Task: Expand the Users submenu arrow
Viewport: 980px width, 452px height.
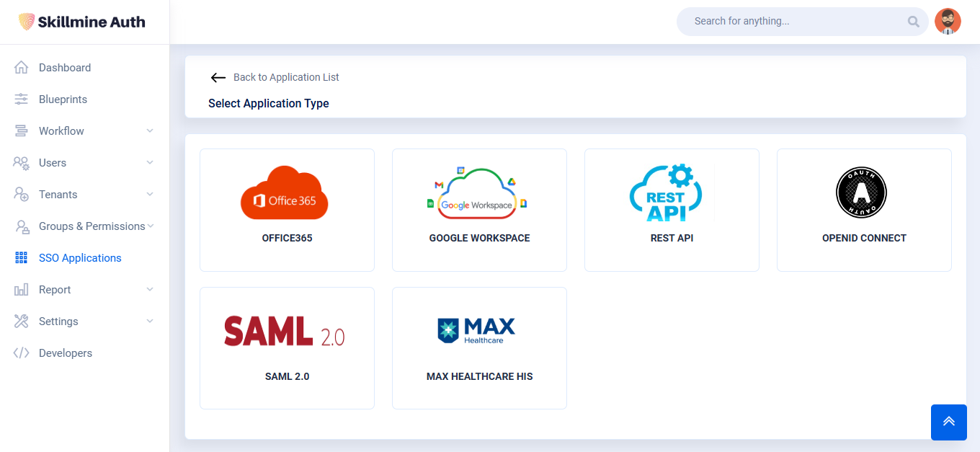Action: pos(150,163)
